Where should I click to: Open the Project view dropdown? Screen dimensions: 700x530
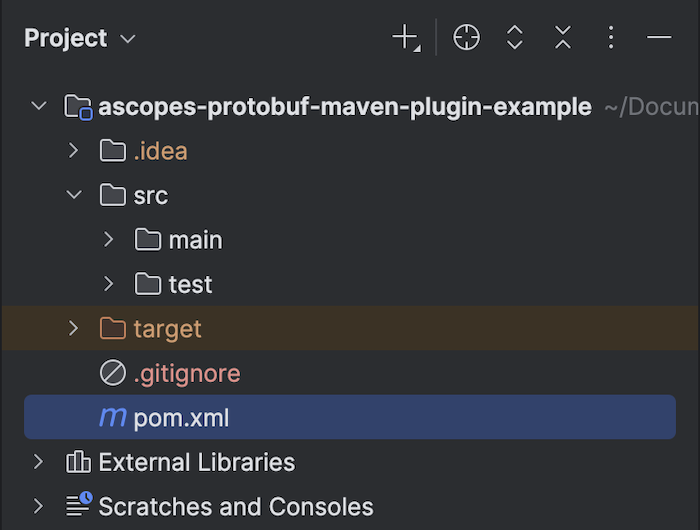point(79,38)
